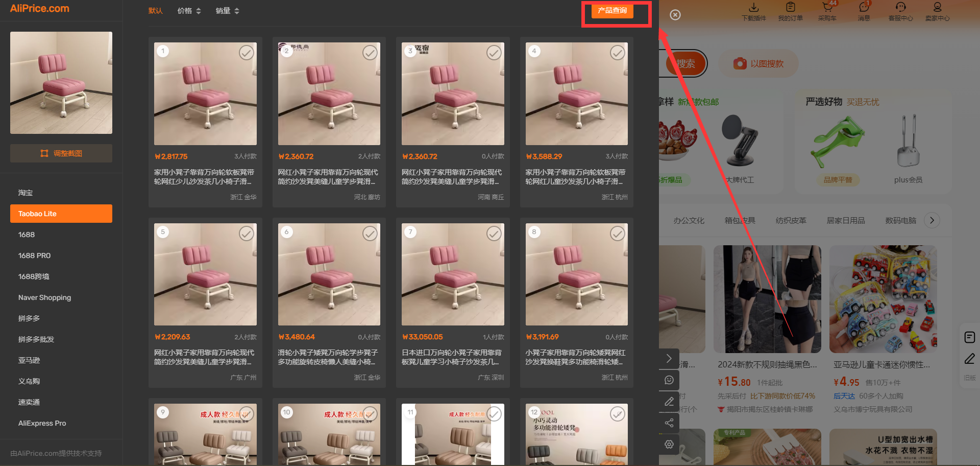Select checkmark on product 7
The image size is (980, 466).
tap(494, 234)
